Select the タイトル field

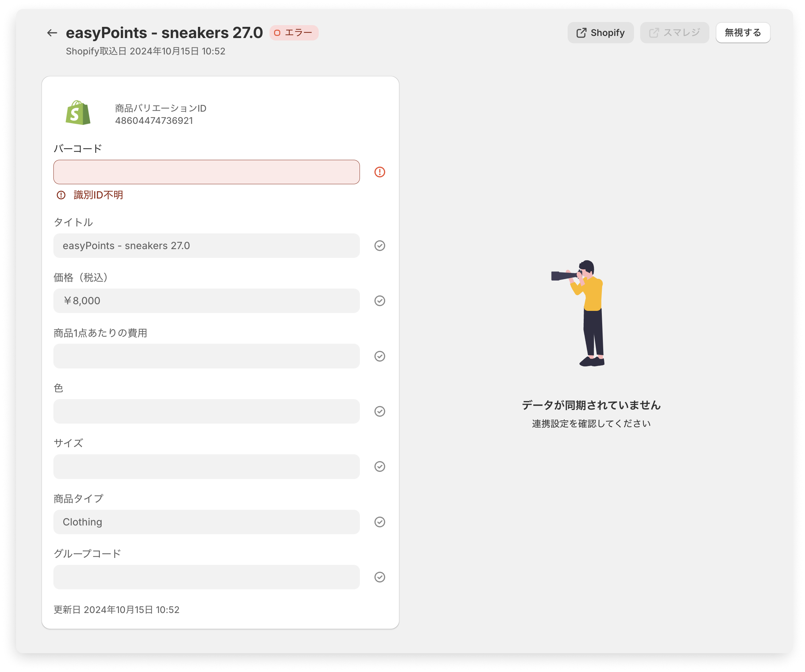click(x=206, y=246)
